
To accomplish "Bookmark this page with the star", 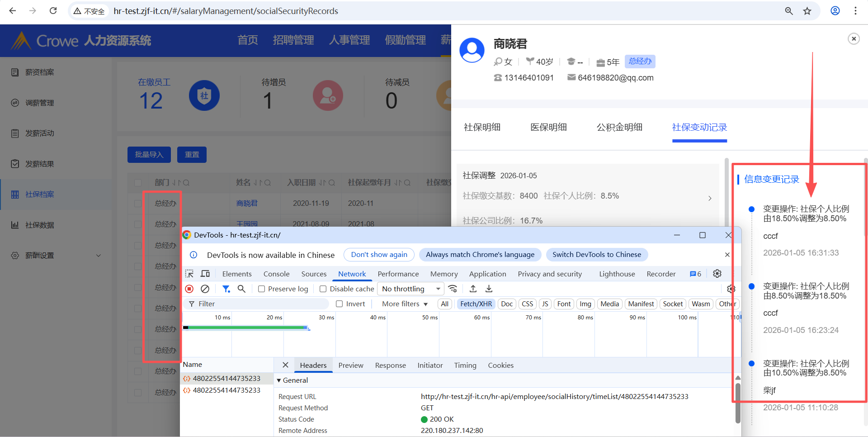I will pos(807,11).
